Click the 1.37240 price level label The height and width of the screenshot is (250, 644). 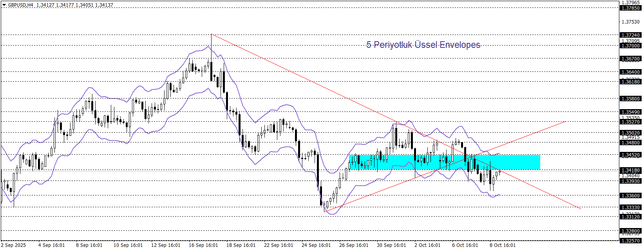click(x=630, y=35)
